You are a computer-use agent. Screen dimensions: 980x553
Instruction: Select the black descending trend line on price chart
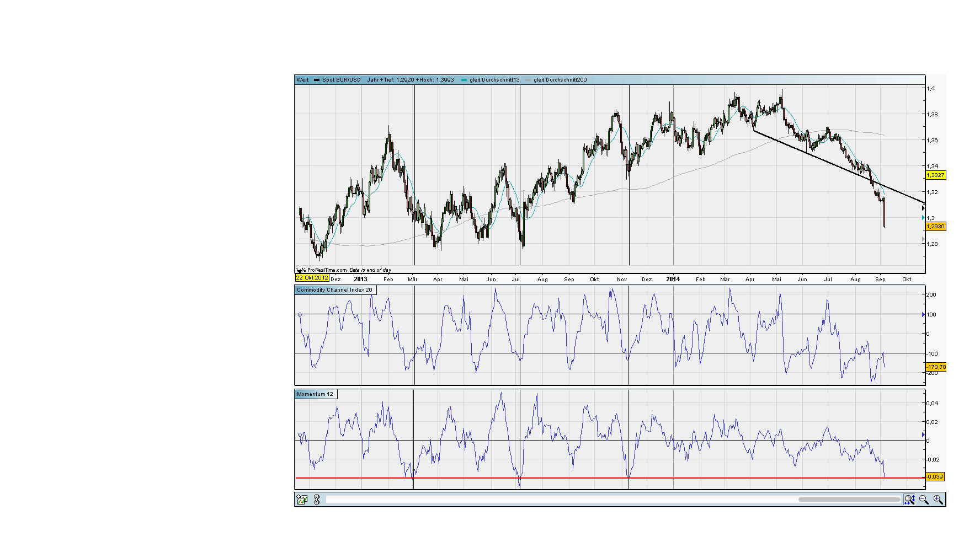pos(839,167)
